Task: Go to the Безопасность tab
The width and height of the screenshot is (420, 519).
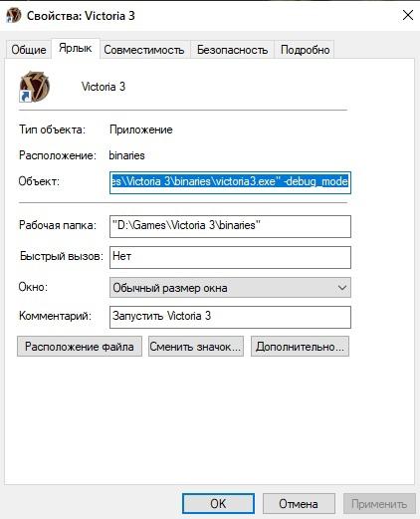Action: pos(232,50)
